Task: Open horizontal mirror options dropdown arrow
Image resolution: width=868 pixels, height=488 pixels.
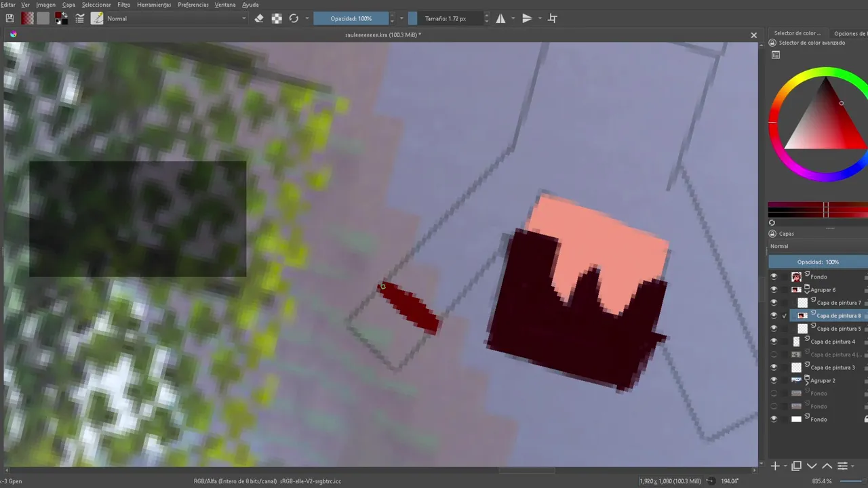Action: [x=513, y=18]
